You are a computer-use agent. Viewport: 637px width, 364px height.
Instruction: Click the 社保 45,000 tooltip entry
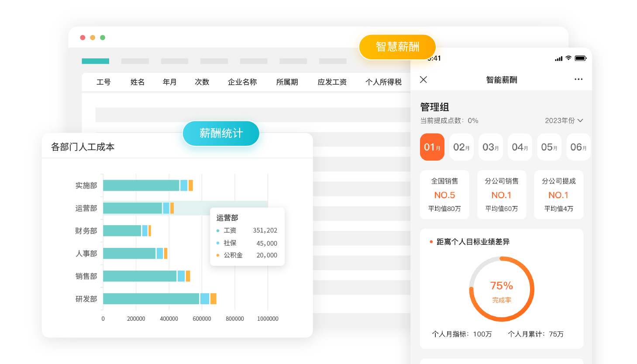click(x=247, y=243)
